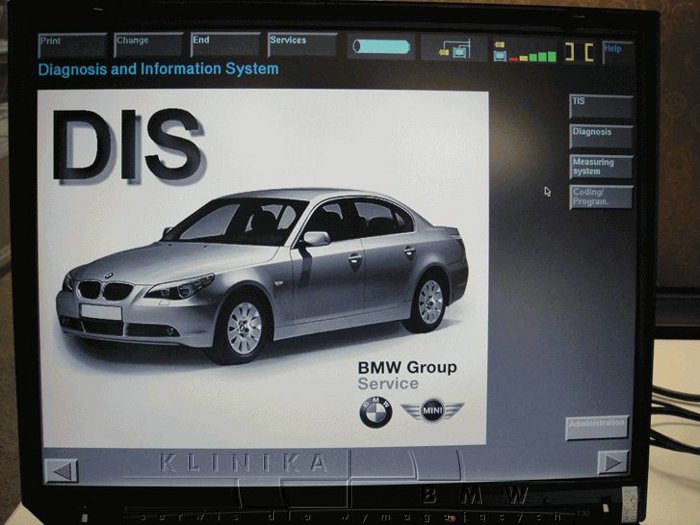Click the MINI wings logo
The image size is (700, 525).
432,410
